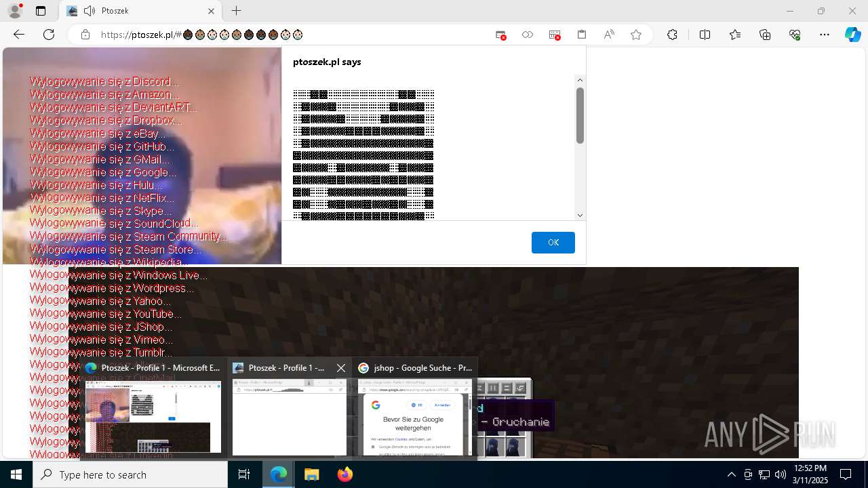Screen dimensions: 868x488
Task: Toggle the split screen icon
Action: (705, 35)
